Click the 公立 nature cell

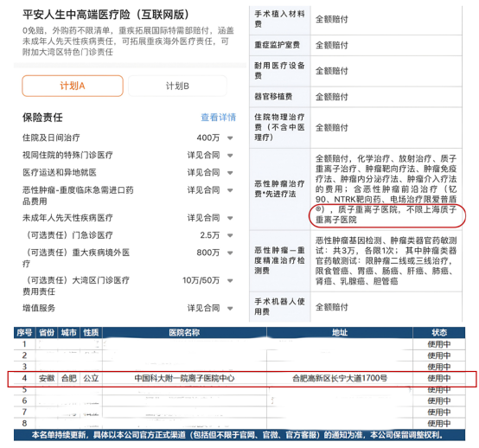pyautogui.click(x=91, y=378)
